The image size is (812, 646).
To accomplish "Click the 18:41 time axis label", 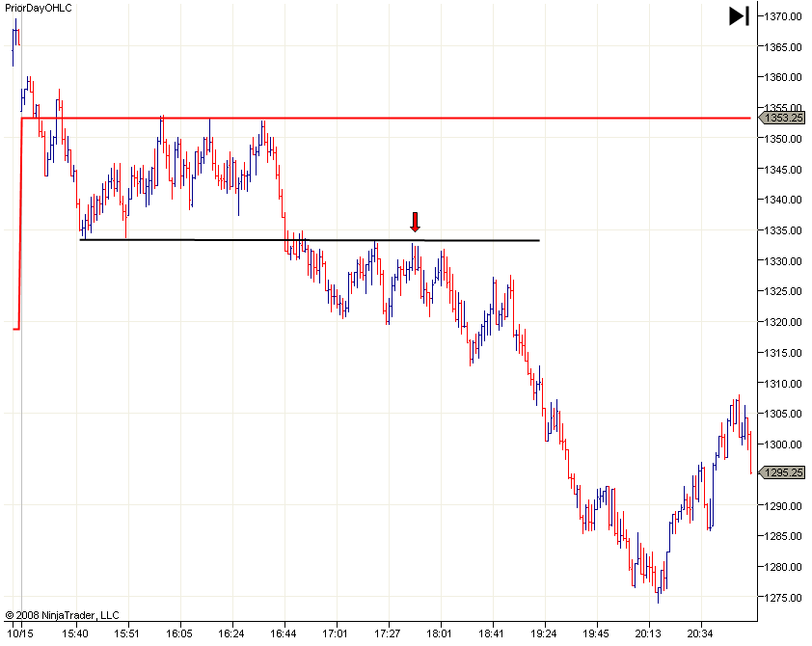I will pyautogui.click(x=491, y=633).
